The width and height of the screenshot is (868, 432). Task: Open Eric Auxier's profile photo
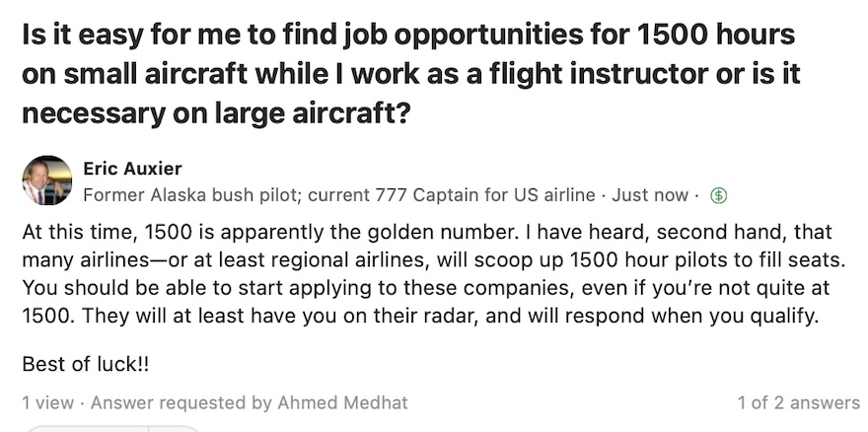click(x=47, y=180)
